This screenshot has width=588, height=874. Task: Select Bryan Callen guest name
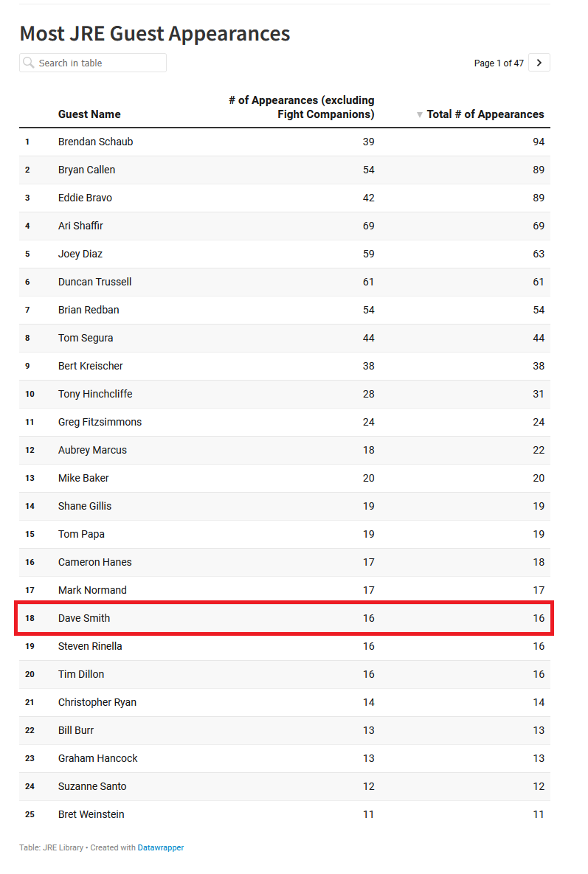point(86,170)
